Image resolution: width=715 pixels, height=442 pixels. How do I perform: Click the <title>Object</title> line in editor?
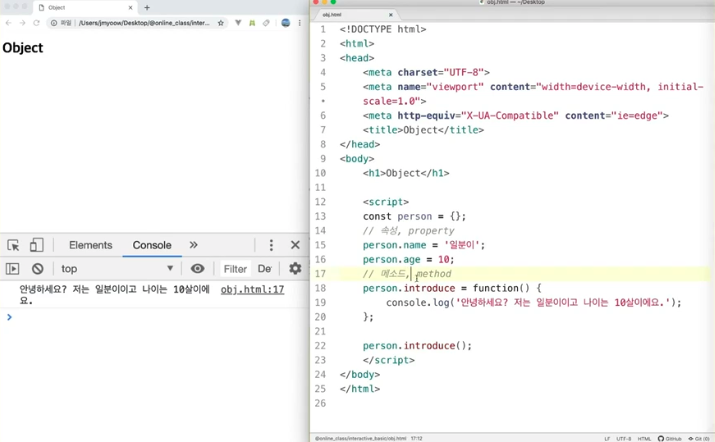[x=423, y=130]
